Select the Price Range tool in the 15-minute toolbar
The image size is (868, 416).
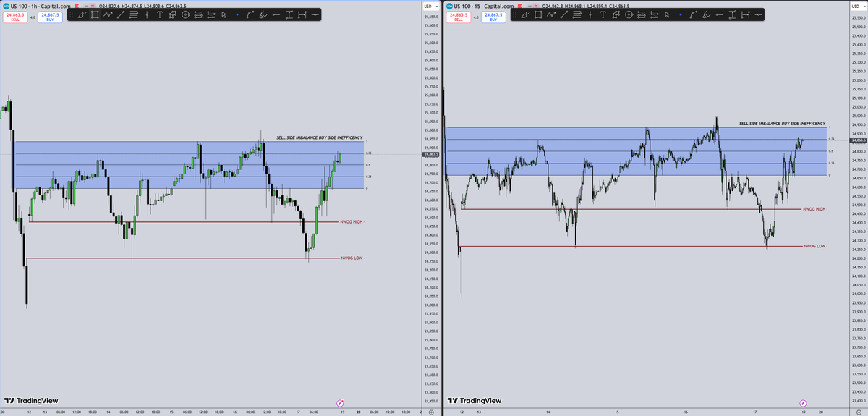point(732,14)
